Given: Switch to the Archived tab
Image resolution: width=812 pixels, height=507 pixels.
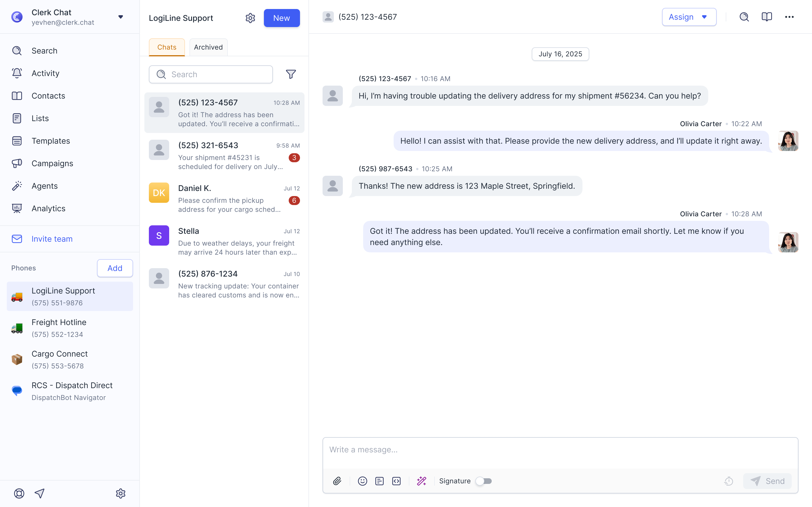Looking at the screenshot, I should tap(208, 47).
